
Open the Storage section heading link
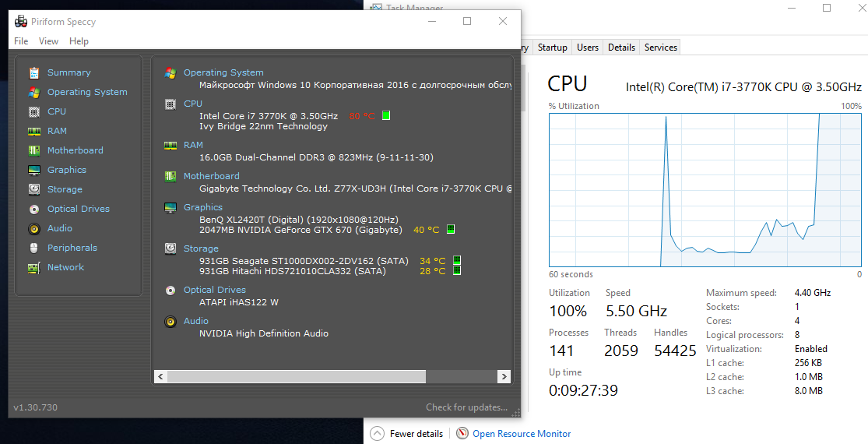tap(201, 248)
